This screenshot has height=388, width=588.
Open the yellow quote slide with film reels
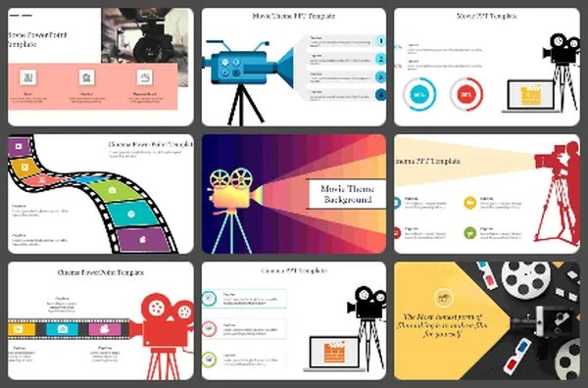[x=487, y=321]
